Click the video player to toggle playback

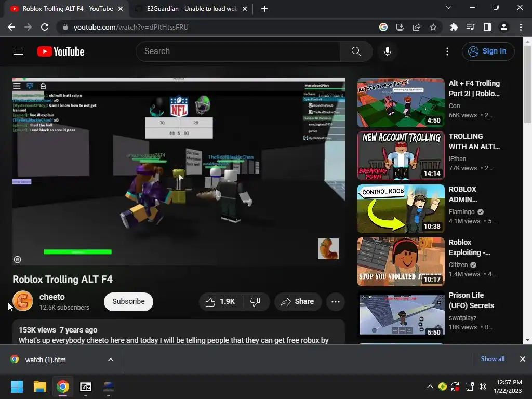(179, 171)
